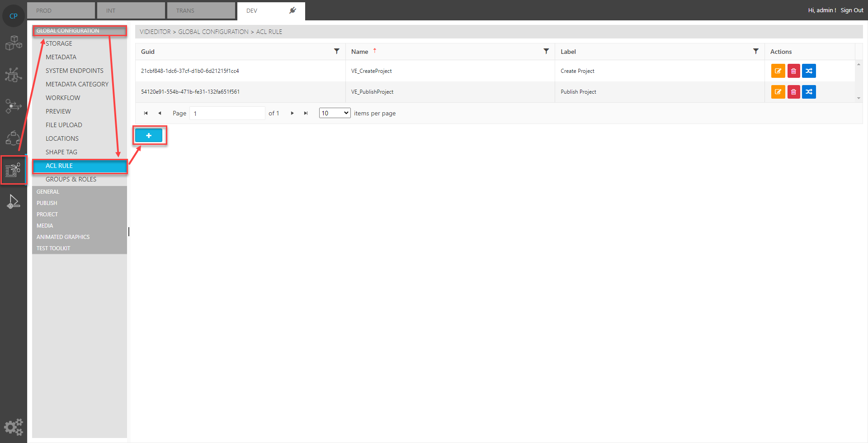Switch to the TRANS environment tab
This screenshot has width=868, height=443.
201,11
